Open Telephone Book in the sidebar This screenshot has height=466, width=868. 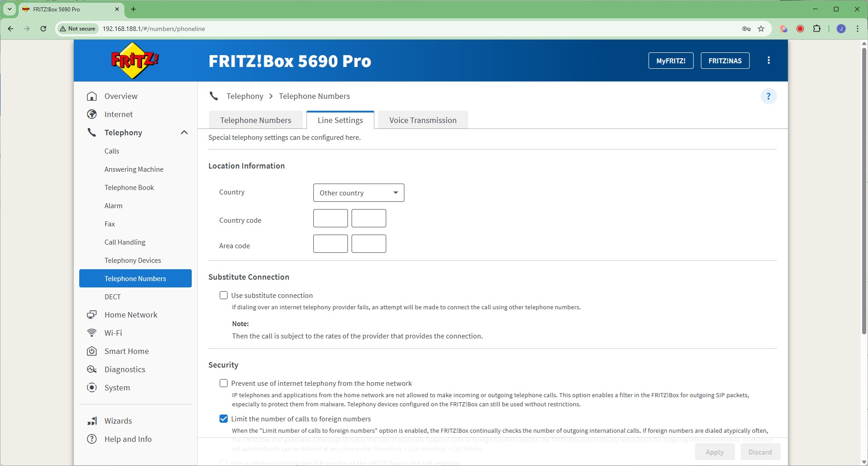tap(129, 187)
